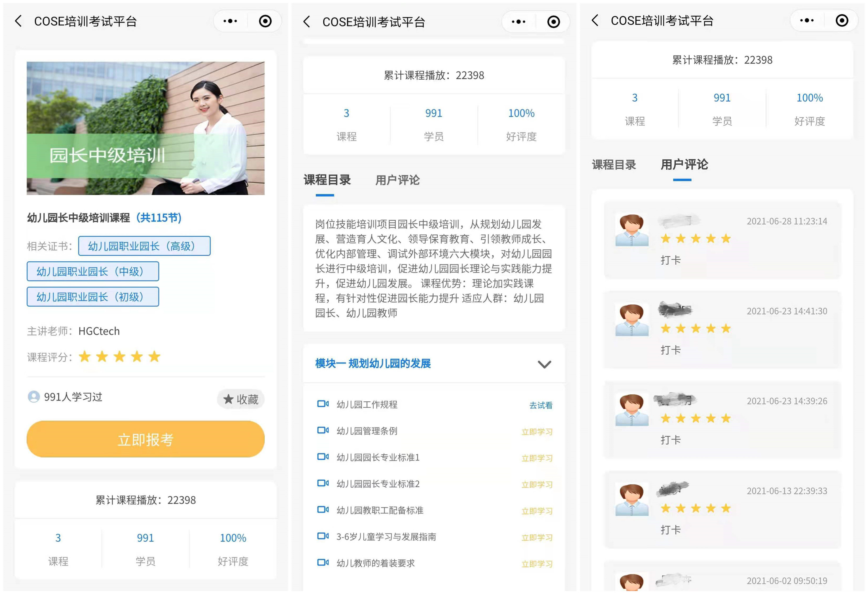Click 立即学习 for 幼儿园教职工配备标准
Image resolution: width=868 pixels, height=594 pixels.
pos(537,511)
